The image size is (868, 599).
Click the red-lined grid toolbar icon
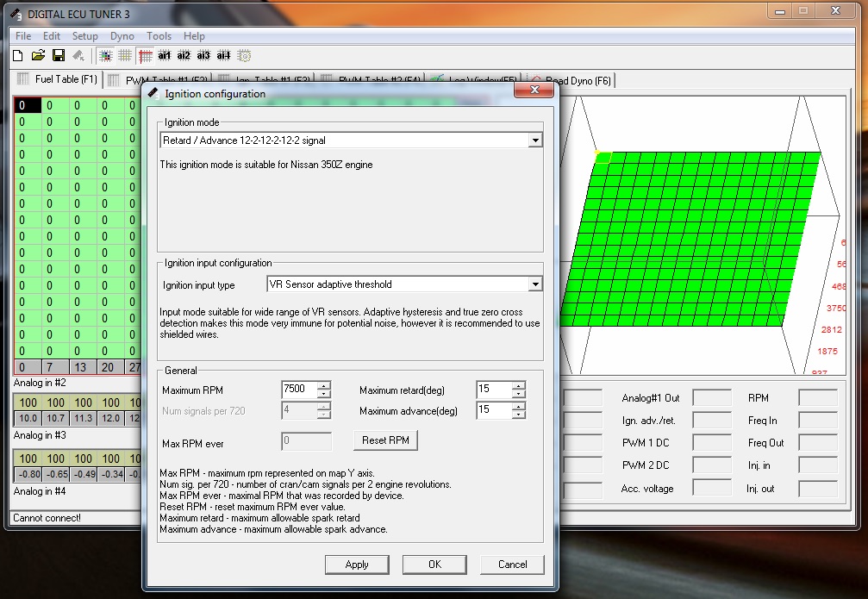(145, 56)
